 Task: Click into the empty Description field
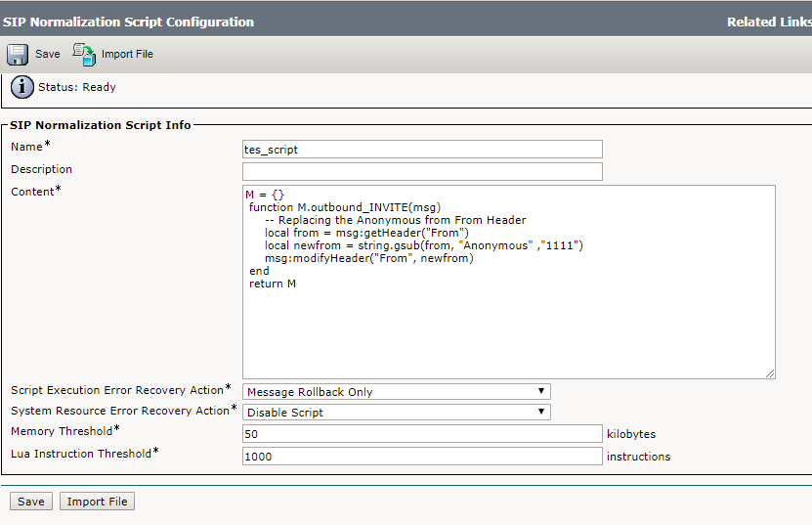coord(422,171)
